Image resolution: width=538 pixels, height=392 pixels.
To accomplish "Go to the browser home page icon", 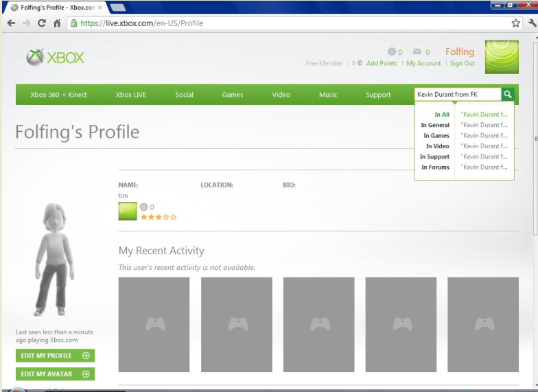I will pyautogui.click(x=57, y=23).
